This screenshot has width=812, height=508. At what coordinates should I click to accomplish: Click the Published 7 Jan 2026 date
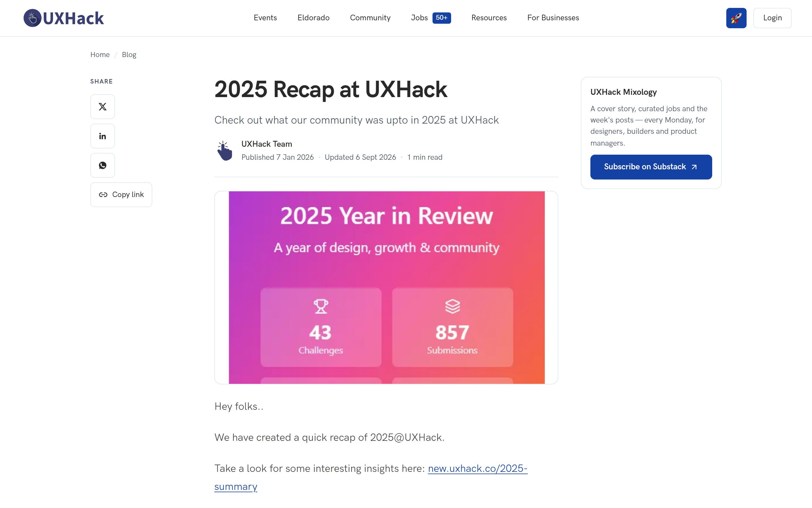coord(277,157)
